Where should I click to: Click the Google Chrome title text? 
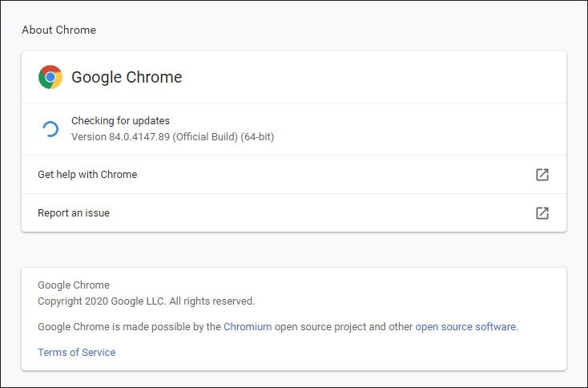(127, 77)
